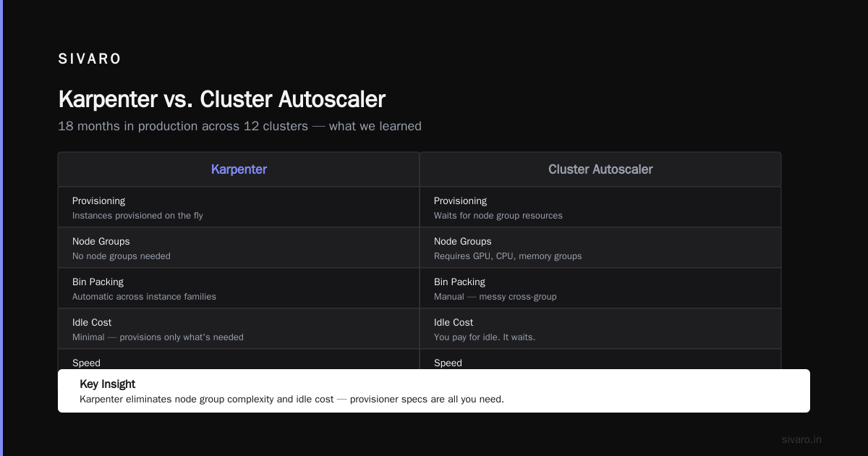
Task: Click "Instances provisioned on the fly" text
Action: (x=137, y=216)
